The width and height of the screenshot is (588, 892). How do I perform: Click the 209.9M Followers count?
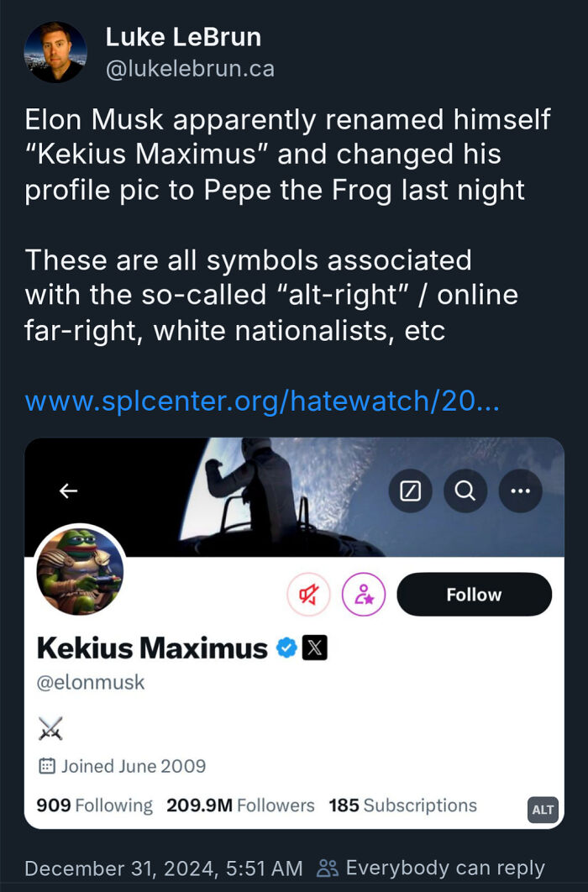tap(239, 805)
